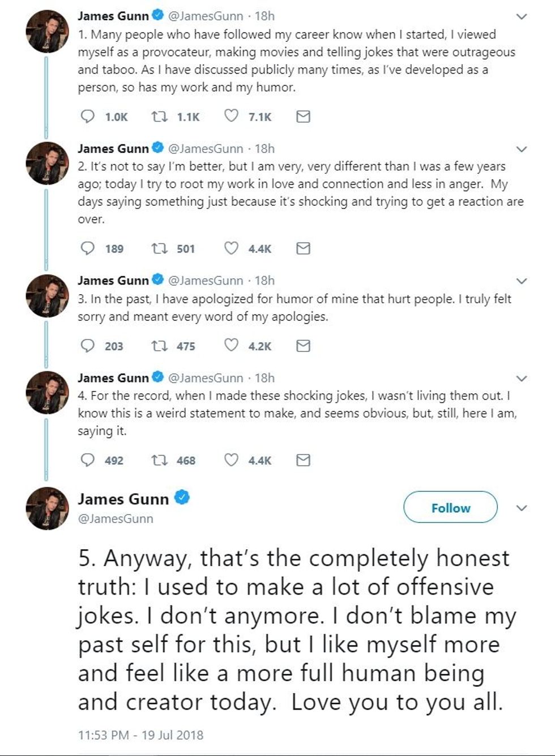The image size is (555, 756).
Task: Open James Gunn's avatar on tweet 5
Action: pos(48,508)
